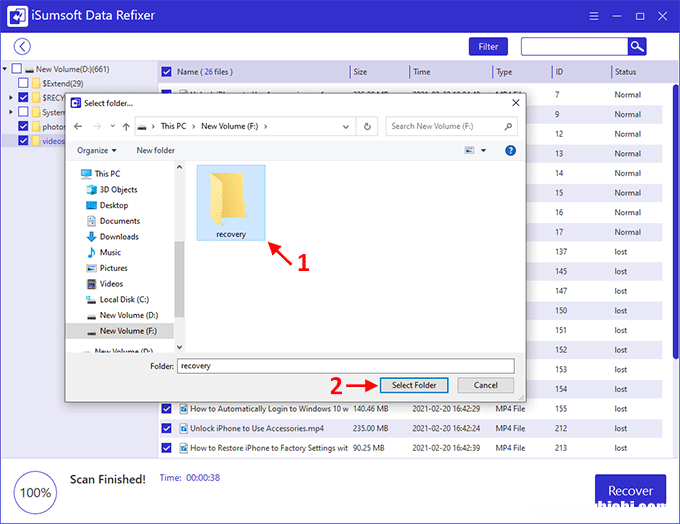Uncheck Unlock iPhone to Use Accessories checkbox
Screen dimensions: 680x524
pyautogui.click(x=167, y=429)
